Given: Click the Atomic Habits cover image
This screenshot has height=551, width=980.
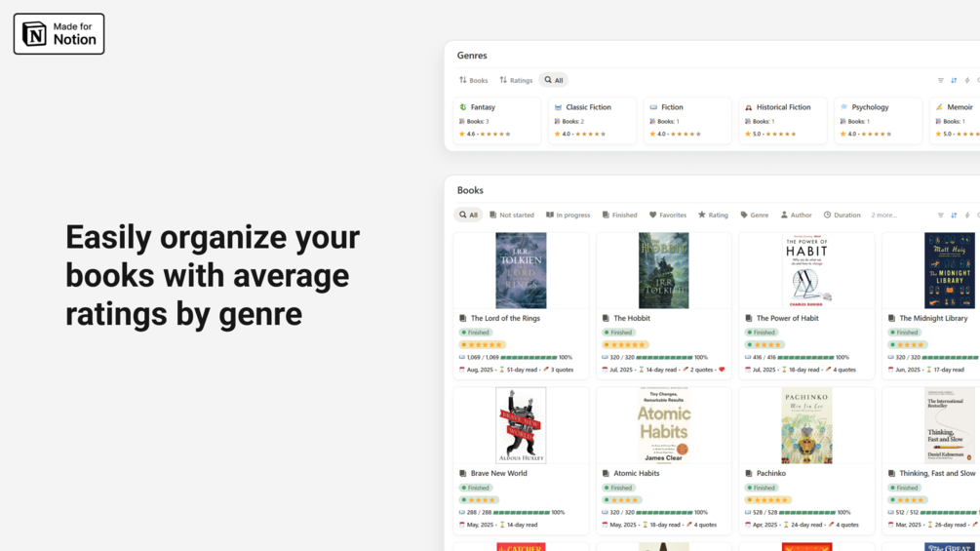Looking at the screenshot, I should [664, 424].
